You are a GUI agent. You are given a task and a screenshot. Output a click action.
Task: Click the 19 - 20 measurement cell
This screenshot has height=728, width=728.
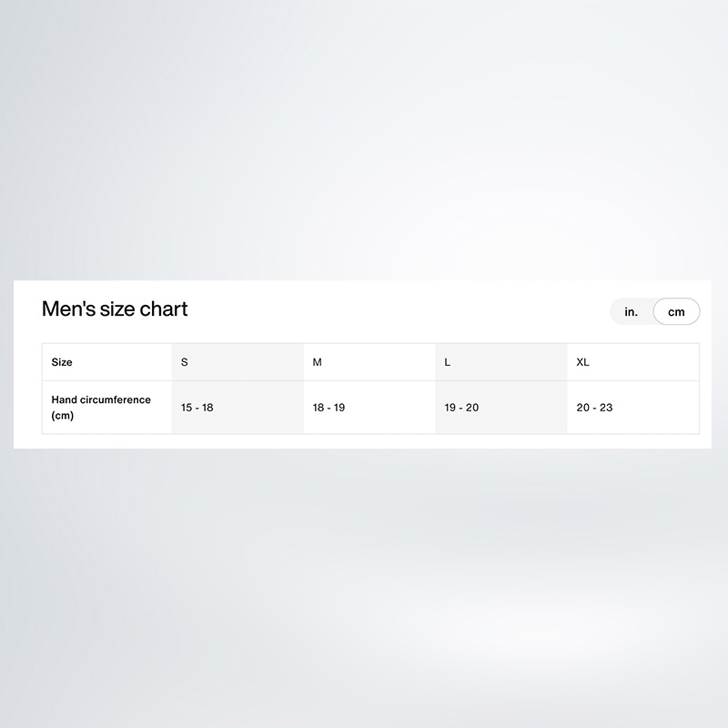(x=501, y=408)
